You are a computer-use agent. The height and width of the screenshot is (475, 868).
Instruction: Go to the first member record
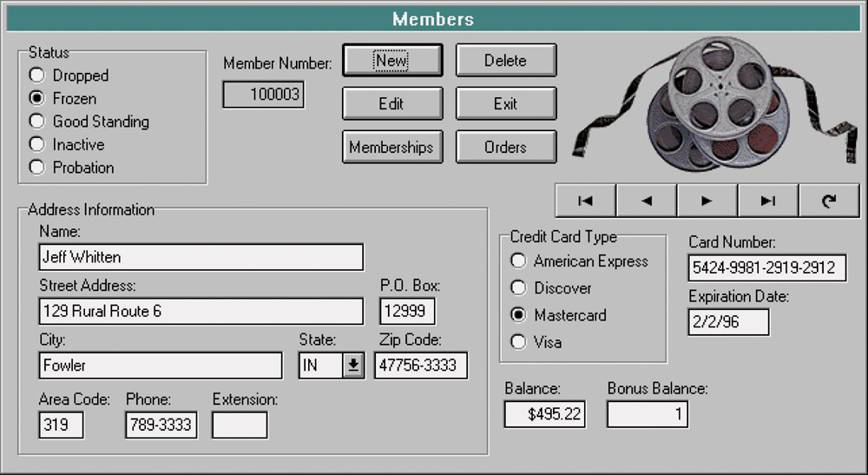(x=585, y=201)
